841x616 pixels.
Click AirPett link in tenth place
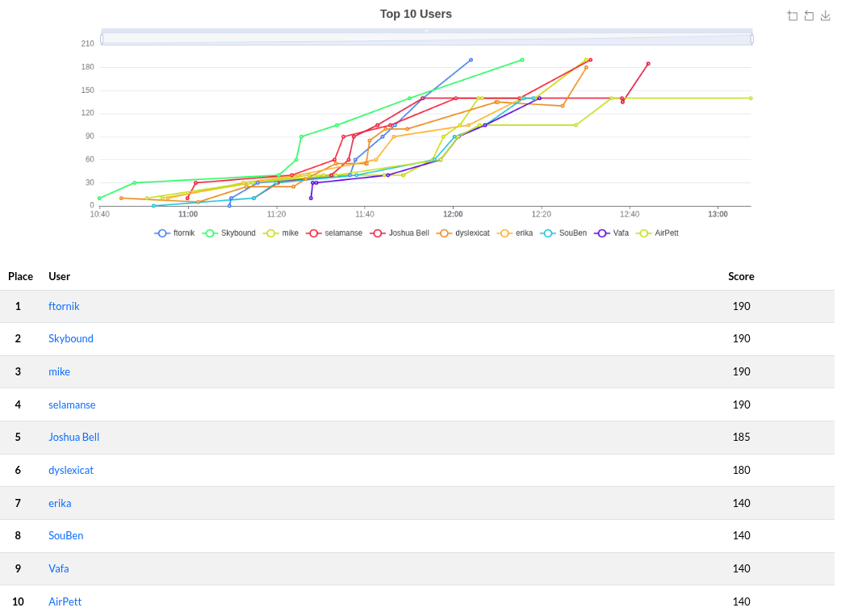tap(65, 601)
